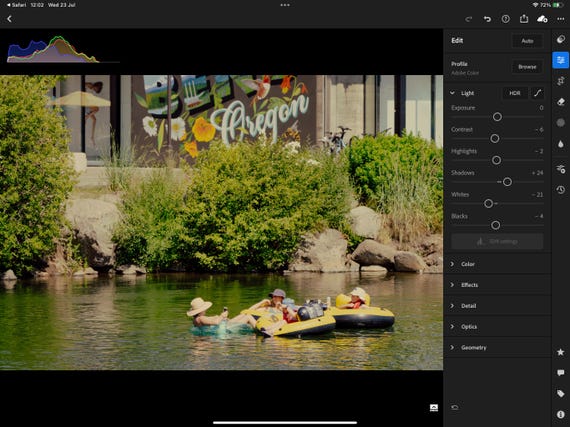Open the Presets panel icon
Viewport: 570px width, 427px height.
[x=561, y=39]
